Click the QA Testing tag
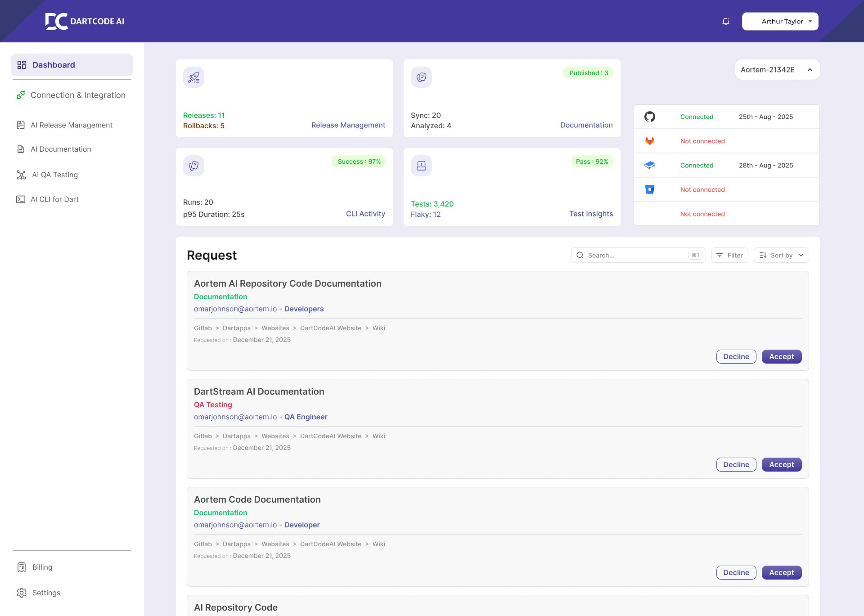 [213, 405]
